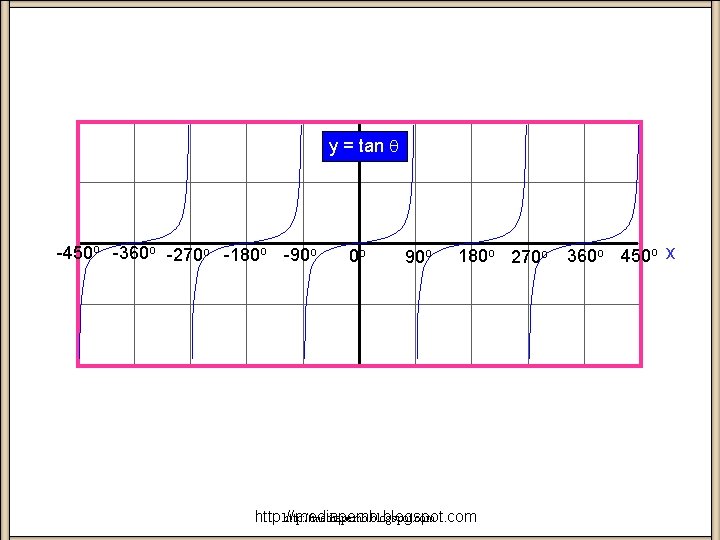Image resolution: width=720 pixels, height=540 pixels.
Task: Click the blue x axis name label
Action: coord(670,253)
